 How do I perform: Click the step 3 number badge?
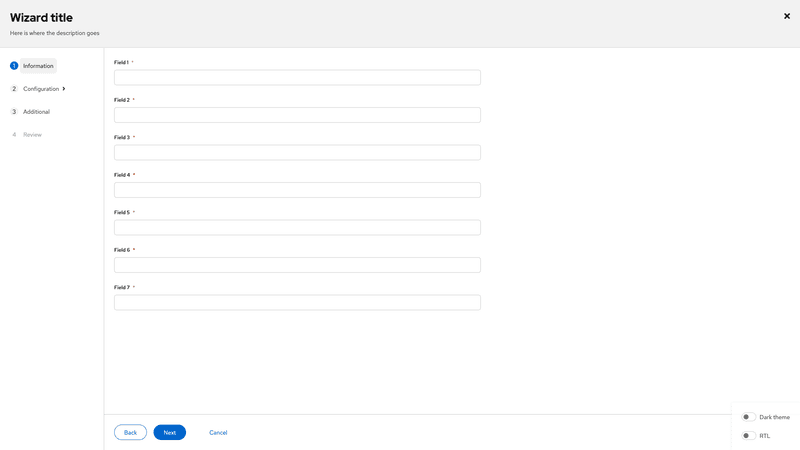tap(14, 112)
